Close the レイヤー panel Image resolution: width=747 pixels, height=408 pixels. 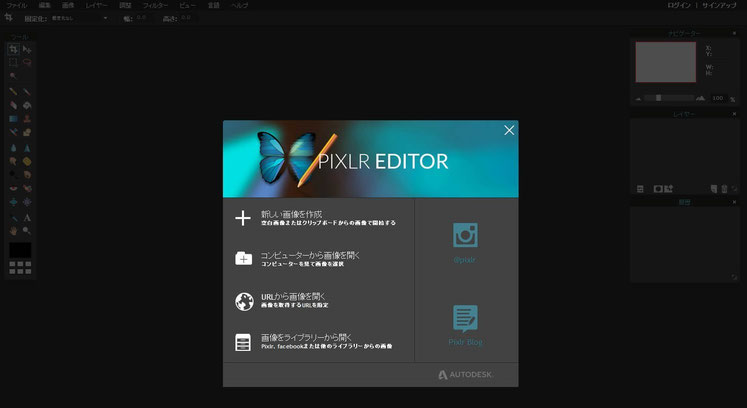pos(734,114)
